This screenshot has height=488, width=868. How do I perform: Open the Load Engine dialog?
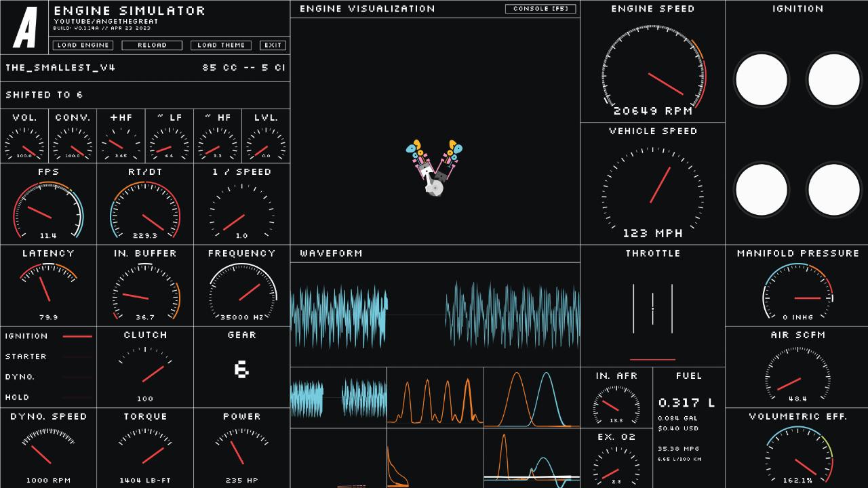(x=83, y=45)
